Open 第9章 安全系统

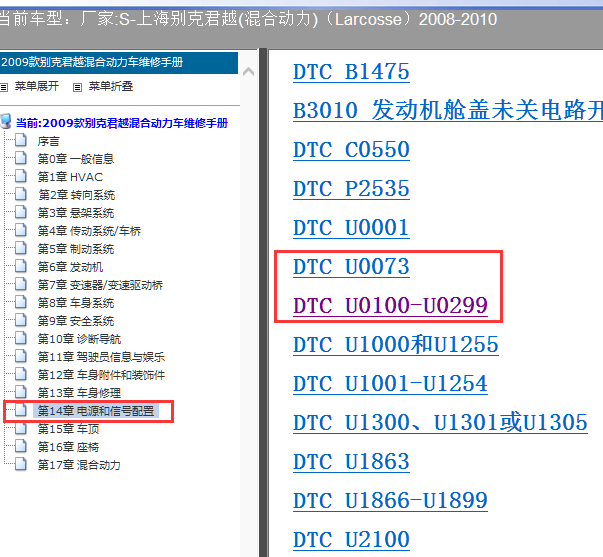tap(76, 321)
